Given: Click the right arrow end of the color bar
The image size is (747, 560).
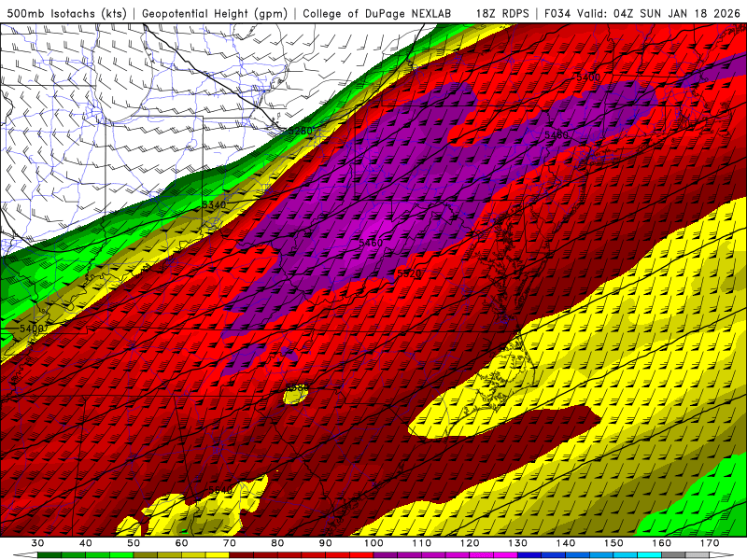Looking at the screenshot, I should (722, 556).
